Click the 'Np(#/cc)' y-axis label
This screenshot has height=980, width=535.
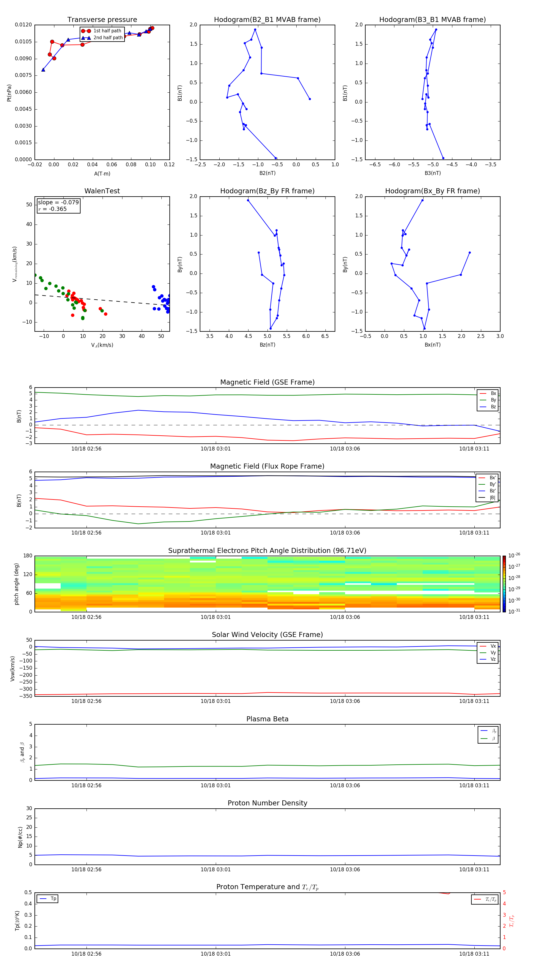coord(20,837)
